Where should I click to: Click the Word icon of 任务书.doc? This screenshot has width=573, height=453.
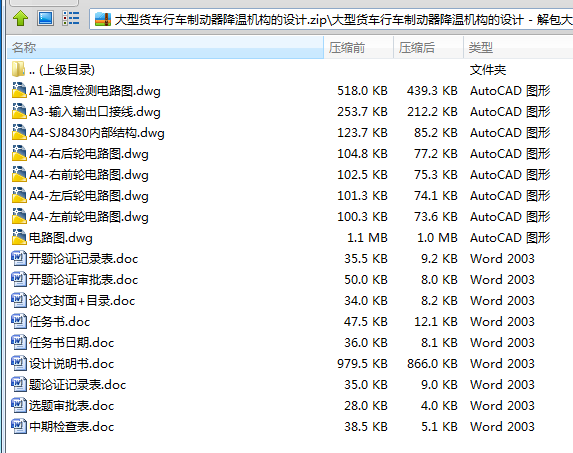(19, 321)
